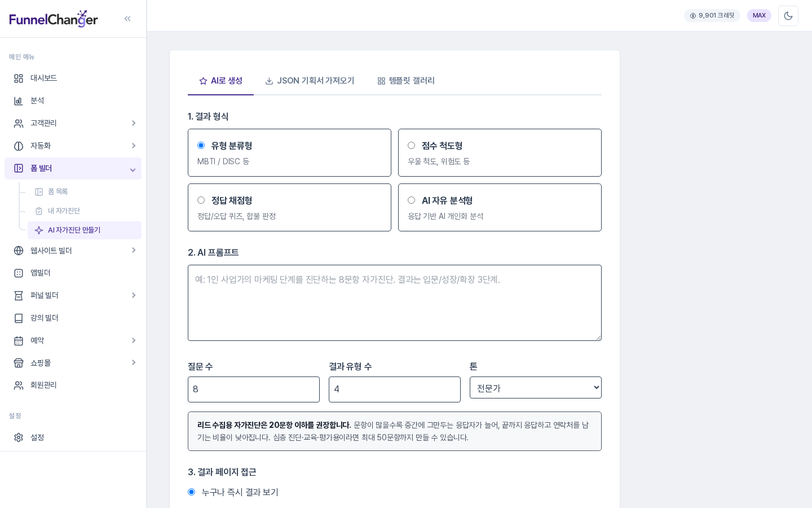This screenshot has height=508, width=812.
Task: Open 폼 목록 in the sidebar
Action: click(85, 192)
